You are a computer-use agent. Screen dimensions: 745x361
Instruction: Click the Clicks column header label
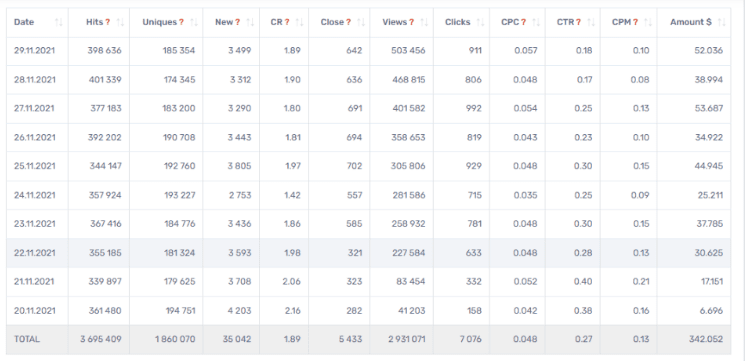tap(458, 22)
